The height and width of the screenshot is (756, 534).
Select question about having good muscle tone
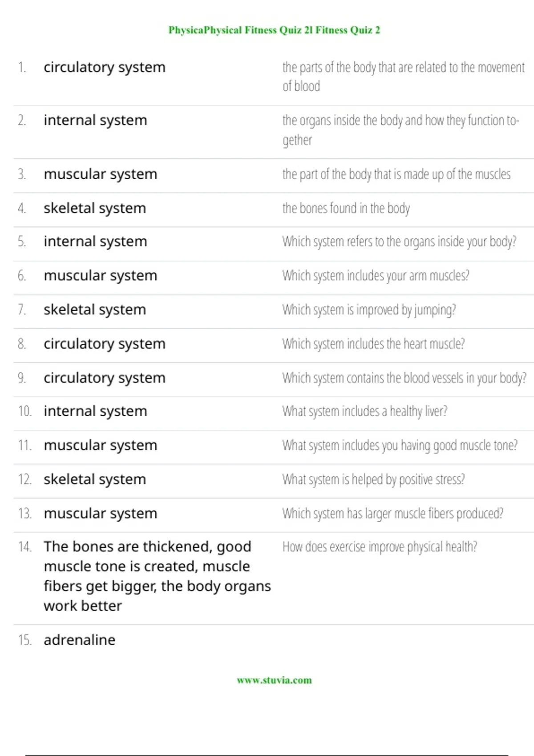(400, 445)
